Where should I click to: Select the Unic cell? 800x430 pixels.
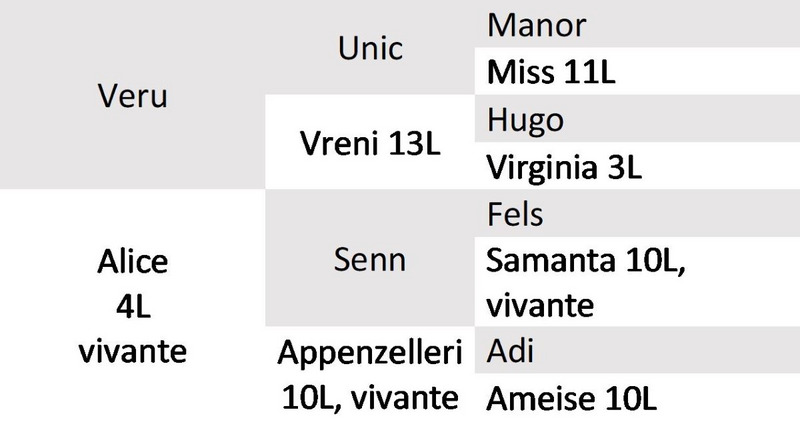point(370,47)
